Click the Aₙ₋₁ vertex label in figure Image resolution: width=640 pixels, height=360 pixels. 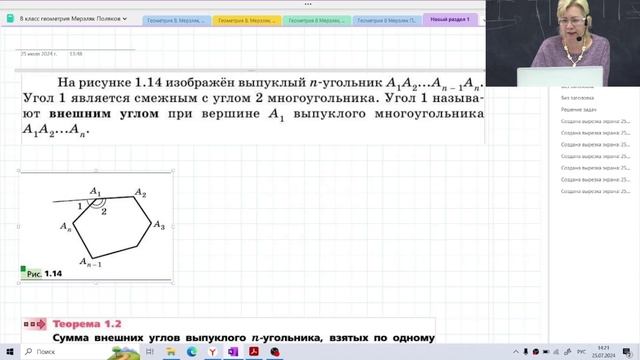click(x=90, y=262)
